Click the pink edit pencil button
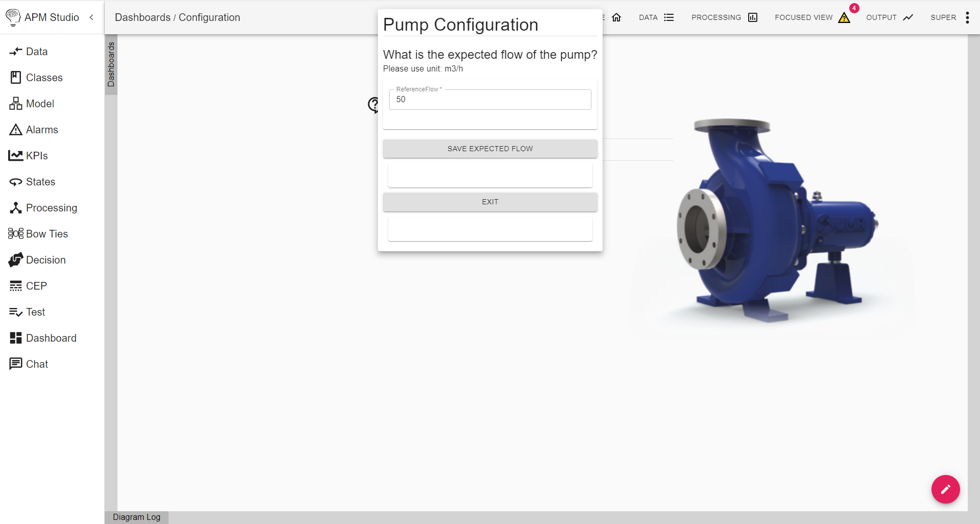The width and height of the screenshot is (980, 524). [945, 489]
